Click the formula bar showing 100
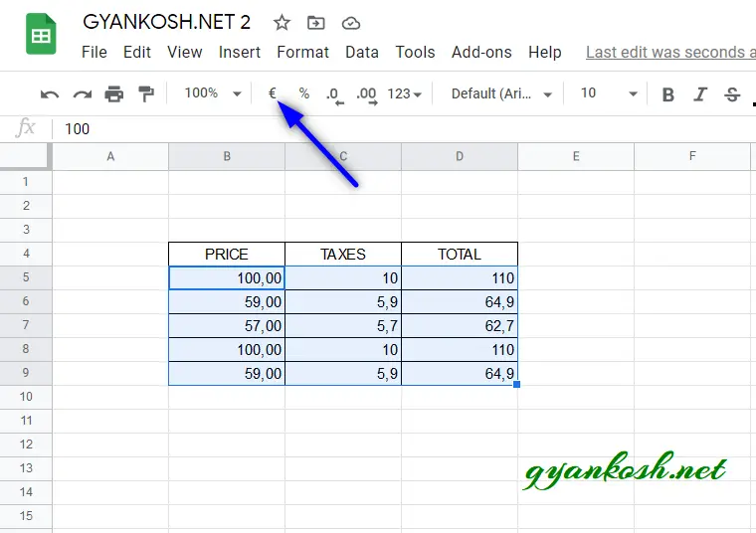 pyautogui.click(x=405, y=129)
